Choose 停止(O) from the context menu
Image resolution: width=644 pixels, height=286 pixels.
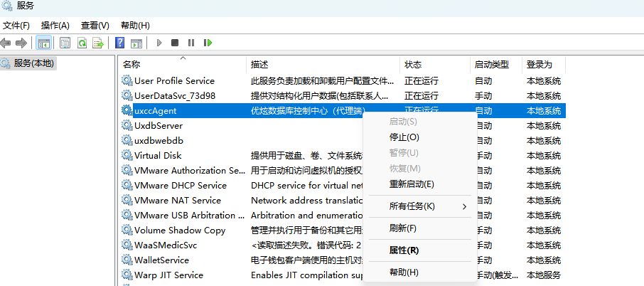tap(404, 137)
